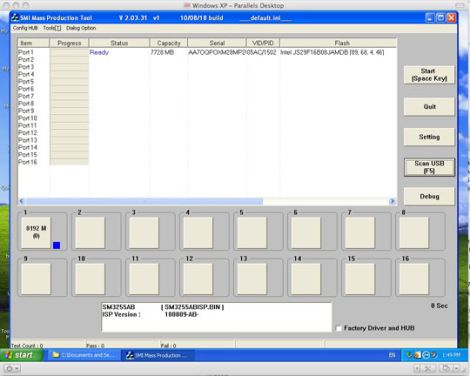470x376 pixels.
Task: Click the Serial column header
Action: click(217, 43)
